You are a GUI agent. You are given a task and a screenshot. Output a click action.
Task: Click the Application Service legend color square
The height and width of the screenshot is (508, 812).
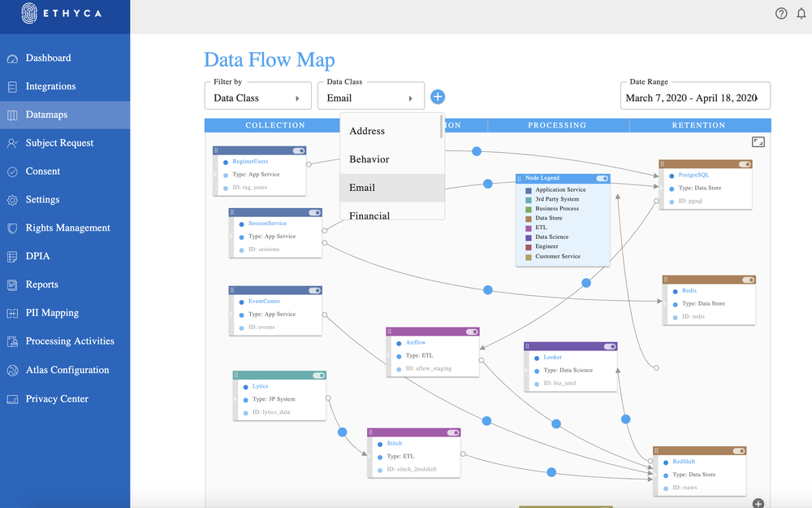[x=529, y=190]
